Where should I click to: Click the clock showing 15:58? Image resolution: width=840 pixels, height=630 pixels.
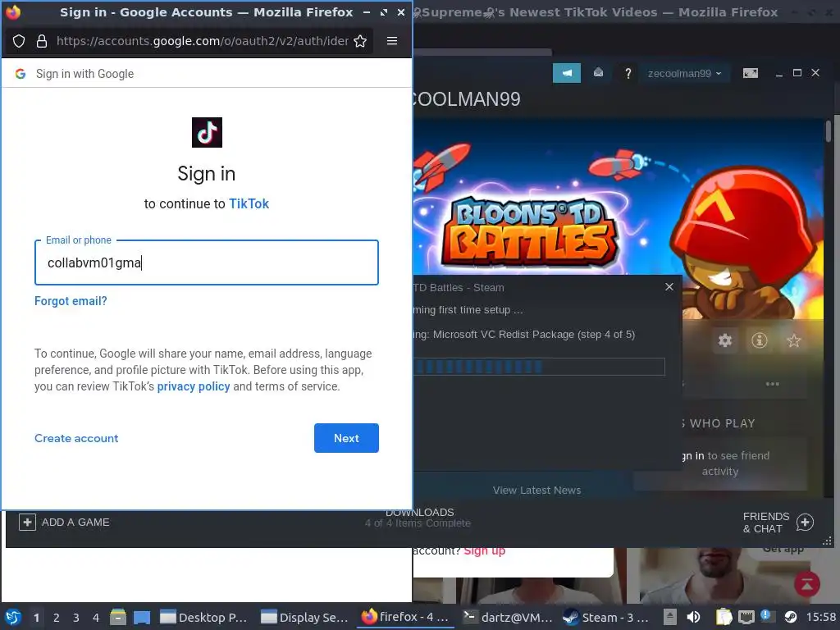point(820,617)
